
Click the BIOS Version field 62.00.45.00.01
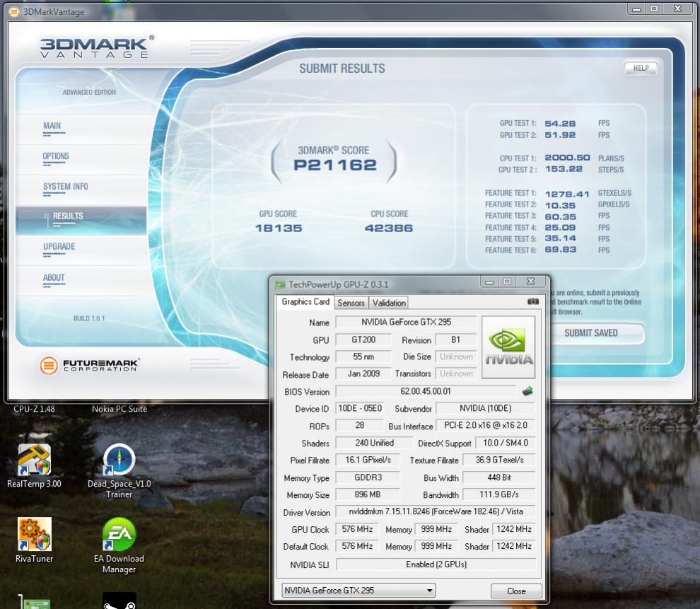(426, 391)
